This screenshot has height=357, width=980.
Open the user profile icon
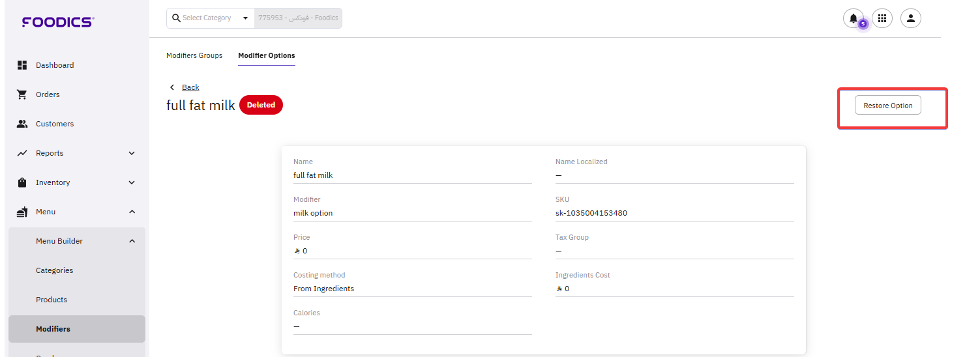[x=911, y=19]
